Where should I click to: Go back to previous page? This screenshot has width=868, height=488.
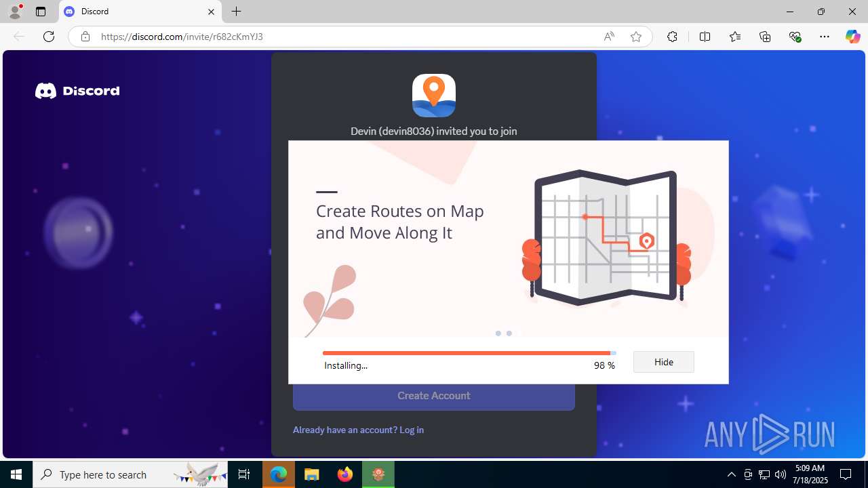19,37
